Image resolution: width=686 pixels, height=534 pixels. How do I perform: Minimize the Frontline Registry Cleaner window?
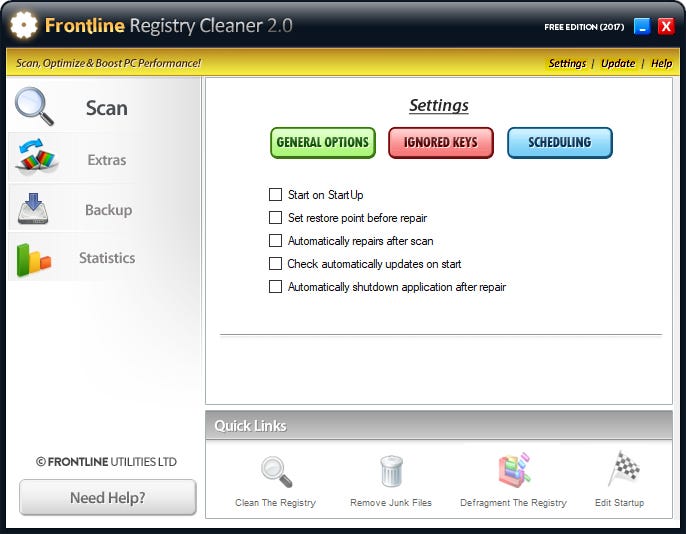point(642,26)
